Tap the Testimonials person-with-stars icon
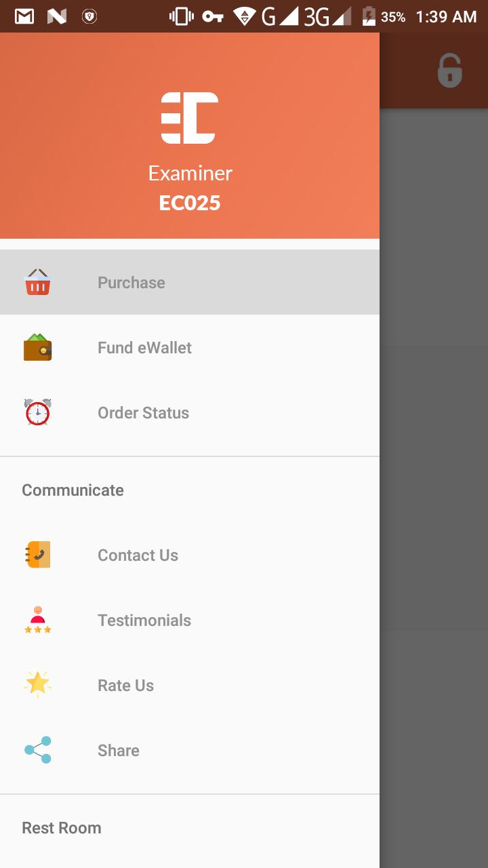 tap(38, 620)
